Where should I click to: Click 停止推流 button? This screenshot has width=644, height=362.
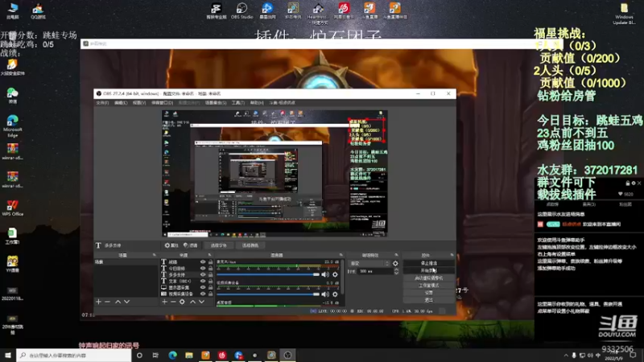tap(429, 263)
